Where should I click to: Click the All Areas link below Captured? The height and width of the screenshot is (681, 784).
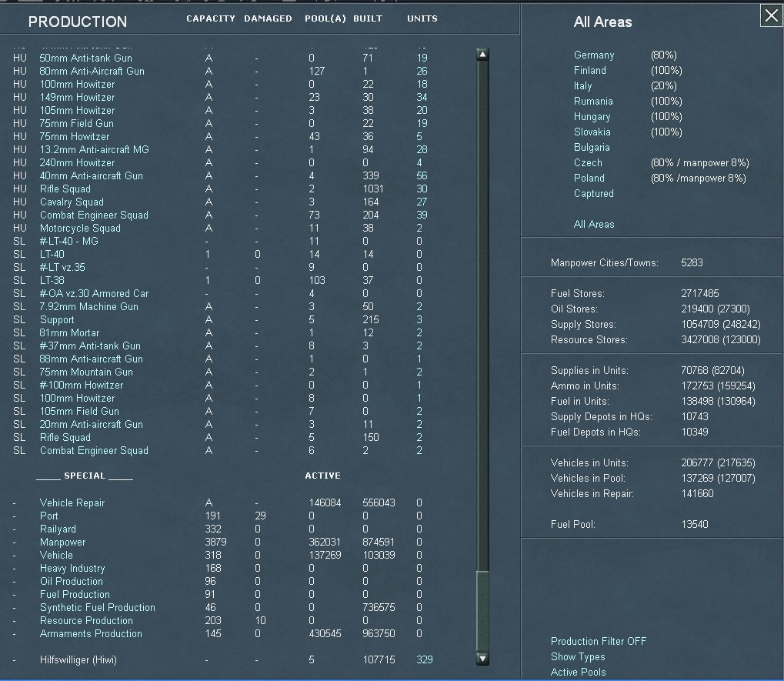coord(594,224)
